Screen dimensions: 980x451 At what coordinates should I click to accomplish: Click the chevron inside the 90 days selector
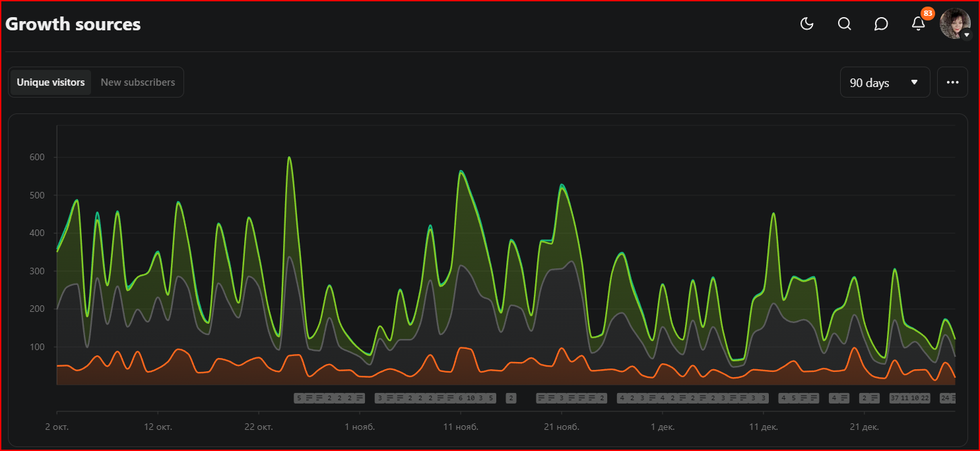(915, 82)
